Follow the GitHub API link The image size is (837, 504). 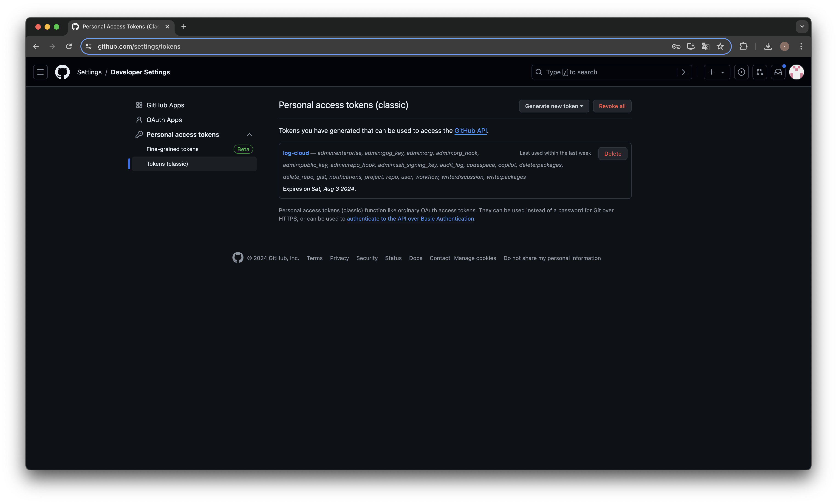click(470, 131)
